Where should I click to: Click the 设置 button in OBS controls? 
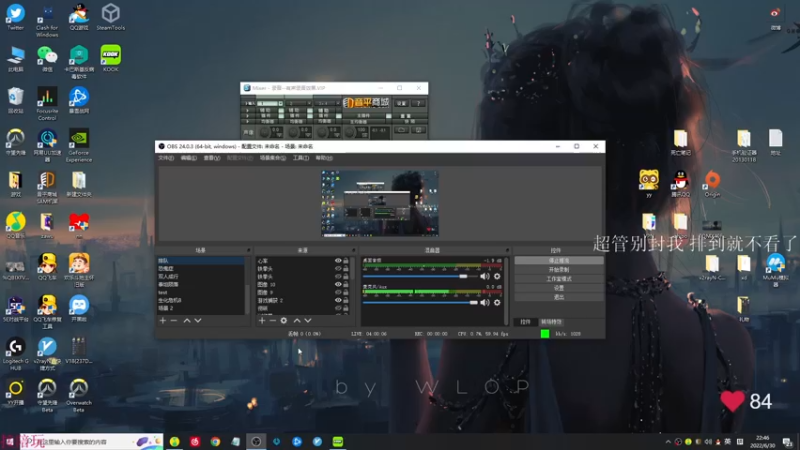(559, 288)
